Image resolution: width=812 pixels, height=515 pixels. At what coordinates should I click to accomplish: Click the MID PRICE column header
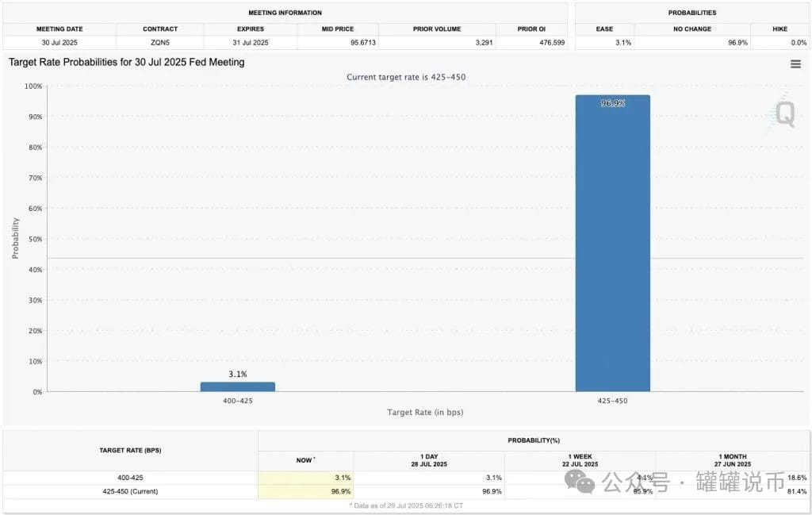[x=338, y=29]
